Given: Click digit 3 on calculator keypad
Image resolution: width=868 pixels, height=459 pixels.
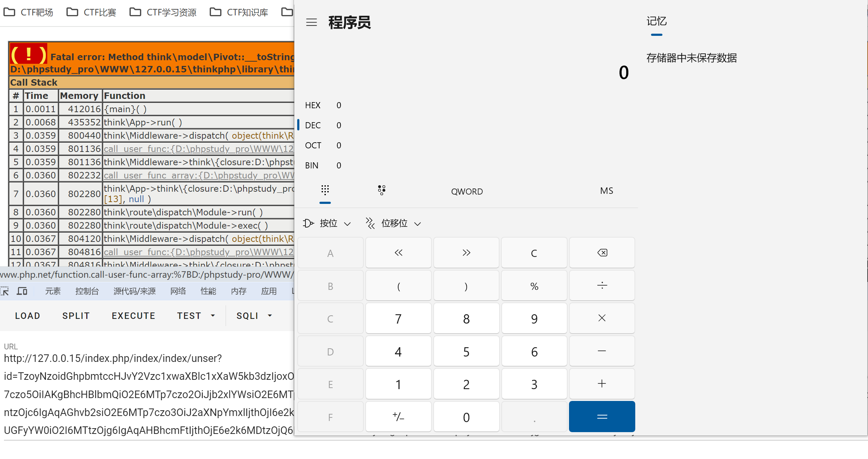Looking at the screenshot, I should [534, 384].
